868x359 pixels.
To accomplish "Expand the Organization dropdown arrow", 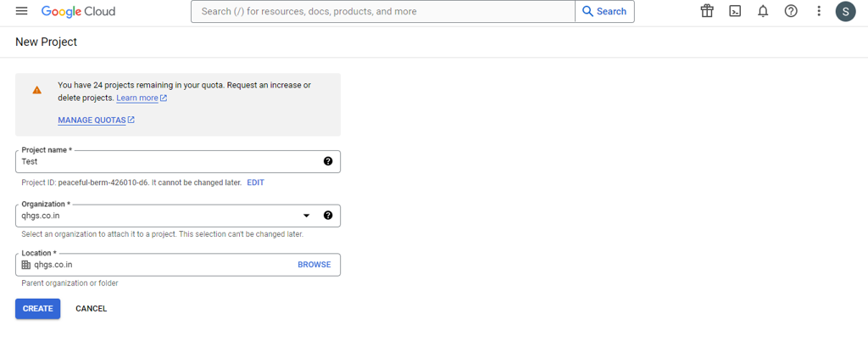I will pyautogui.click(x=307, y=216).
